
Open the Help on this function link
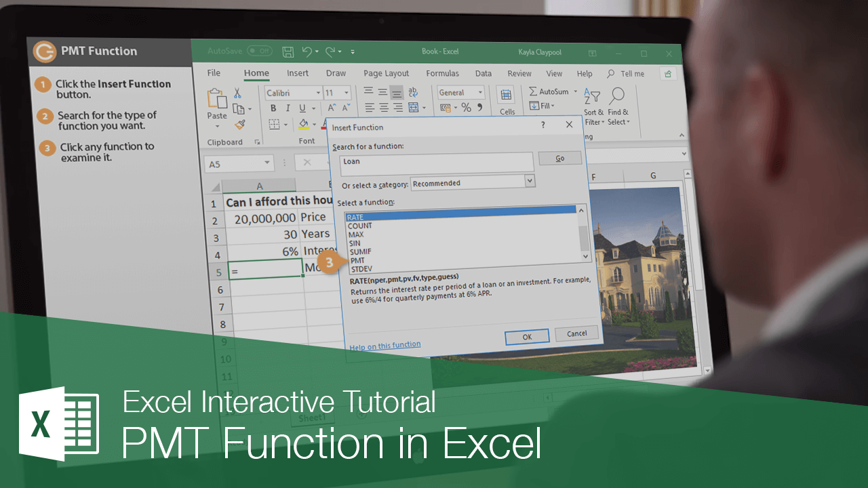(385, 346)
